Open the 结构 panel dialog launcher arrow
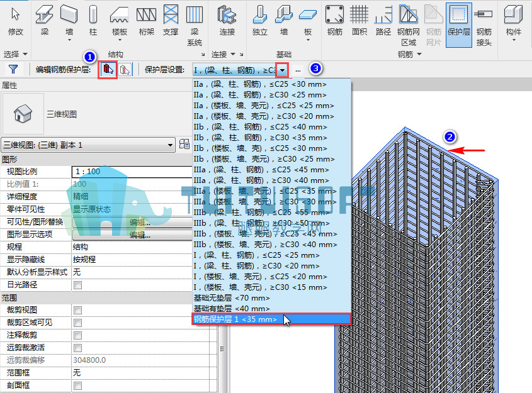 [x=203, y=55]
